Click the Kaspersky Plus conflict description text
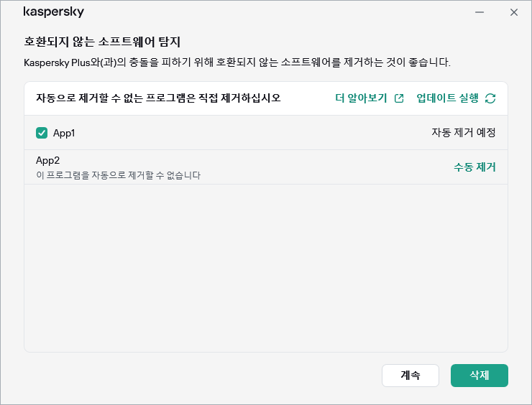Viewport: 532px width, 405px height. click(x=237, y=62)
